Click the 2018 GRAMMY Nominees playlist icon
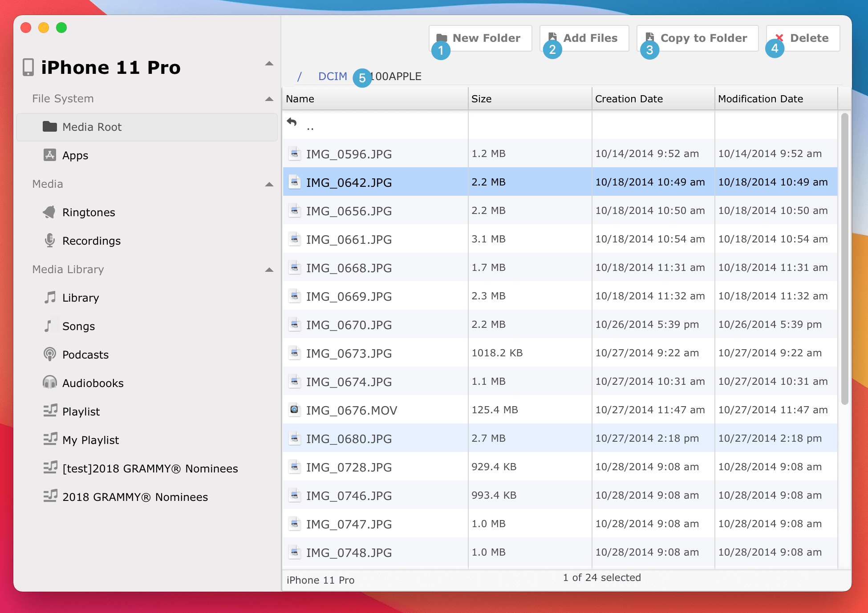 point(50,496)
